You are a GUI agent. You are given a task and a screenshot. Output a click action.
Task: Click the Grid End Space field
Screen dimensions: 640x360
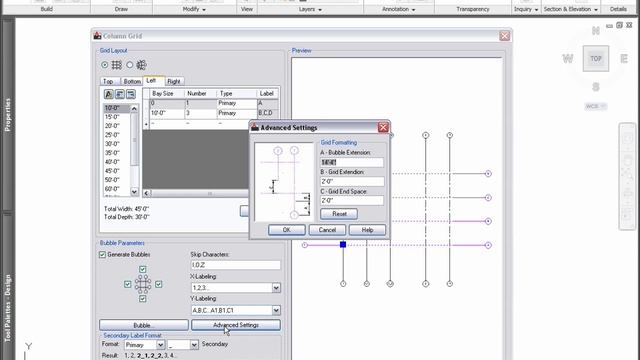pyautogui.click(x=352, y=200)
